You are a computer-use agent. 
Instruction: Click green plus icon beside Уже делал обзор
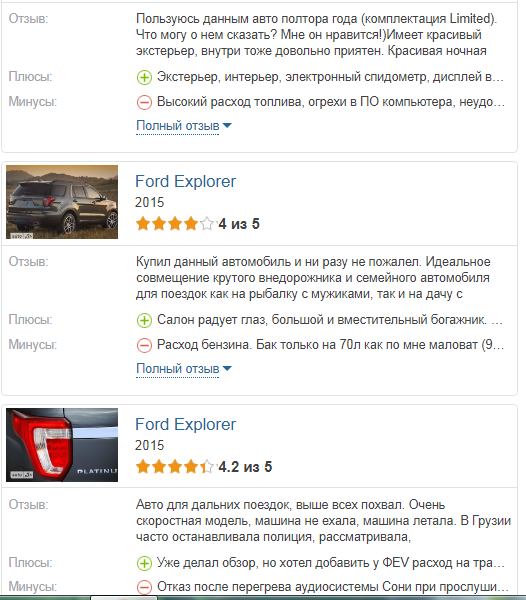tap(144, 564)
